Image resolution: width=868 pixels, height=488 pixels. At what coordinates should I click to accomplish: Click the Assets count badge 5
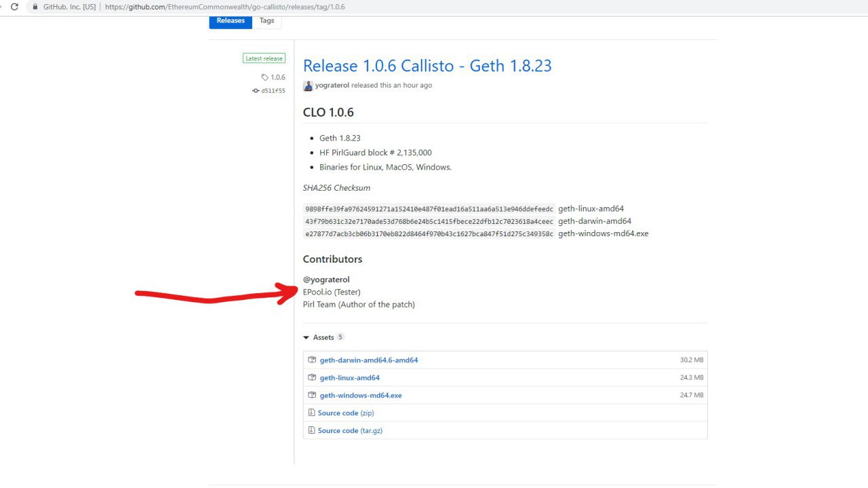point(340,337)
